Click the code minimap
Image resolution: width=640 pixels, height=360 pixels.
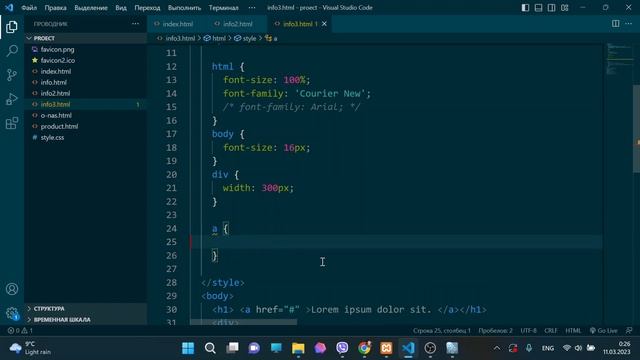click(619, 59)
